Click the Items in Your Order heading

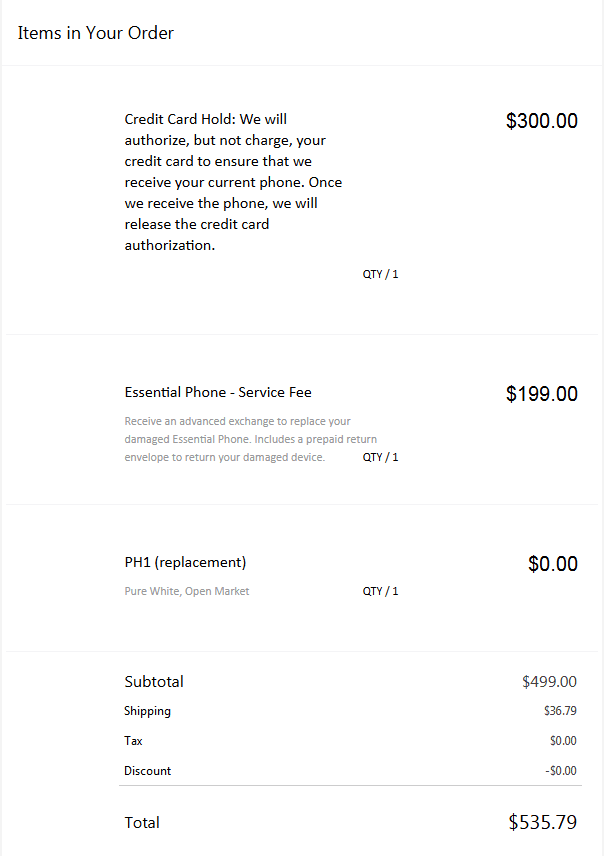click(96, 33)
